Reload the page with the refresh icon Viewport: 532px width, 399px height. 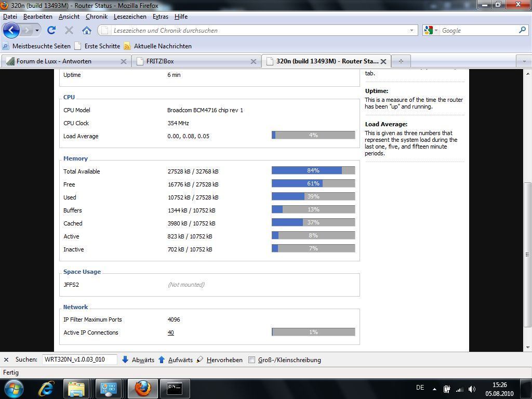[x=51, y=30]
